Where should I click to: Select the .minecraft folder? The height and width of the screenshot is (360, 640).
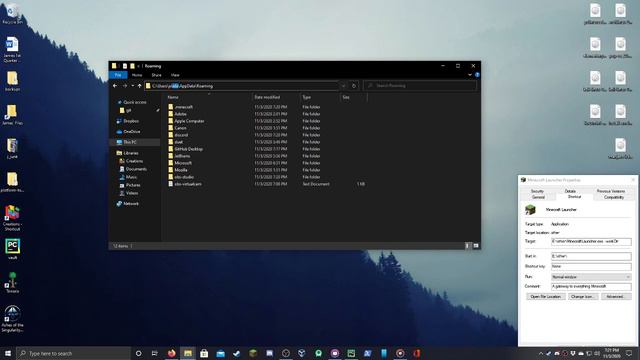point(183,107)
